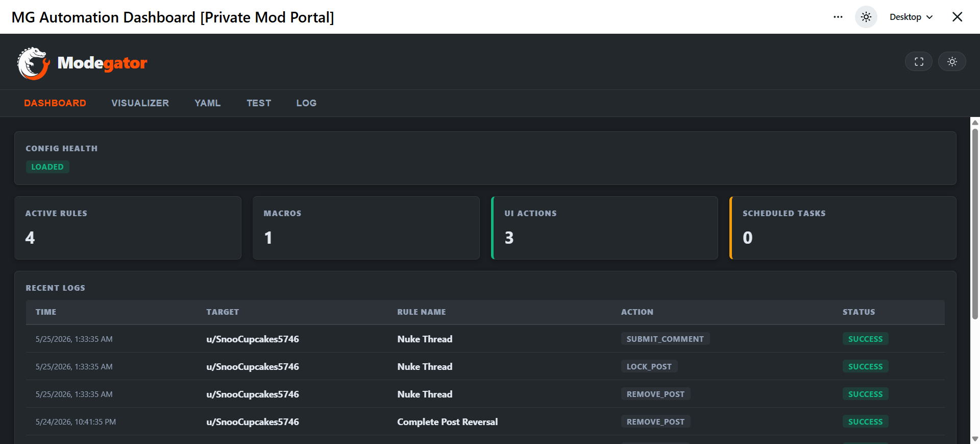Toggle the dashboard light theme sun icon

click(x=952, y=62)
